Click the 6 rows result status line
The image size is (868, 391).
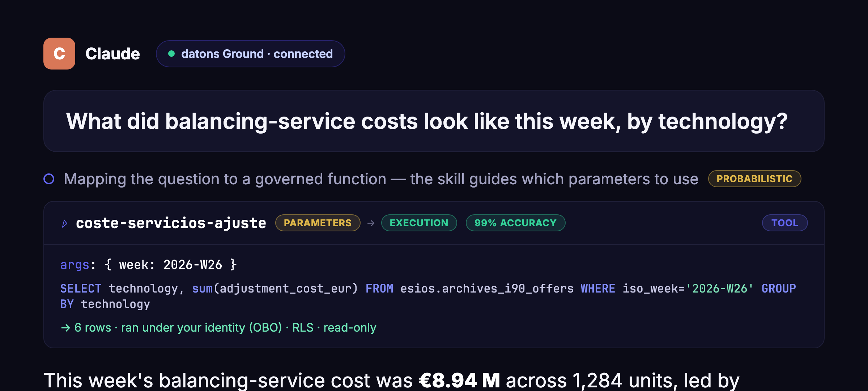pyautogui.click(x=218, y=328)
